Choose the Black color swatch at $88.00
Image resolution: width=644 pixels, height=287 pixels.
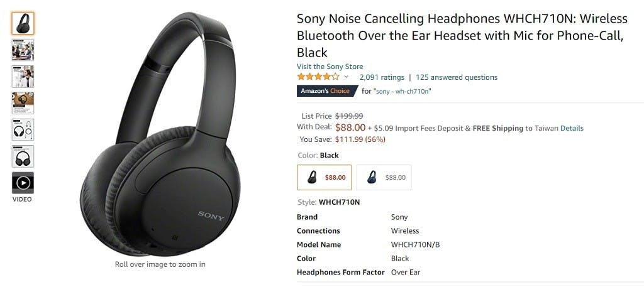(x=324, y=178)
